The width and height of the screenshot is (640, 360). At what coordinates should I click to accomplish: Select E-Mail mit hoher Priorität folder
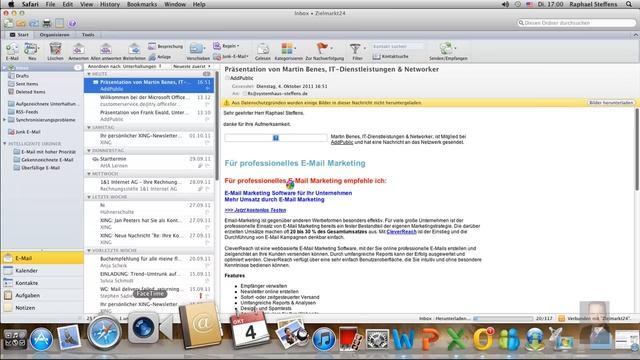click(48, 151)
